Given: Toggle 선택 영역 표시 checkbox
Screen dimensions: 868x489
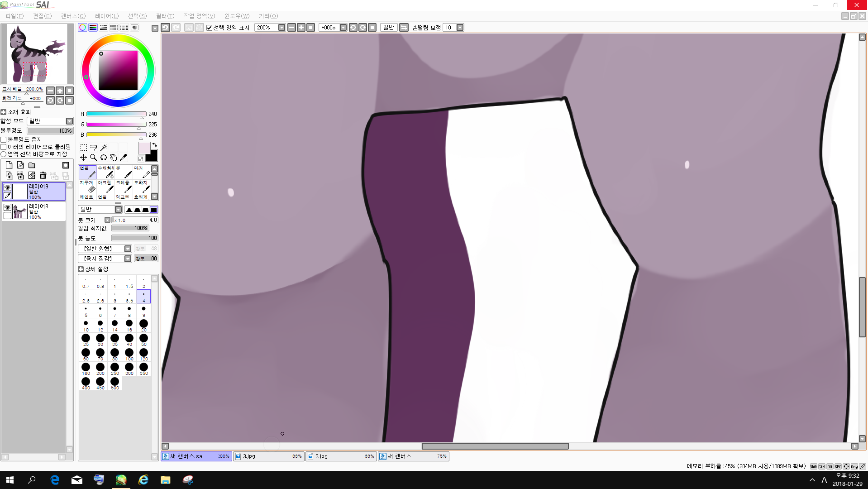Looking at the screenshot, I should (210, 28).
